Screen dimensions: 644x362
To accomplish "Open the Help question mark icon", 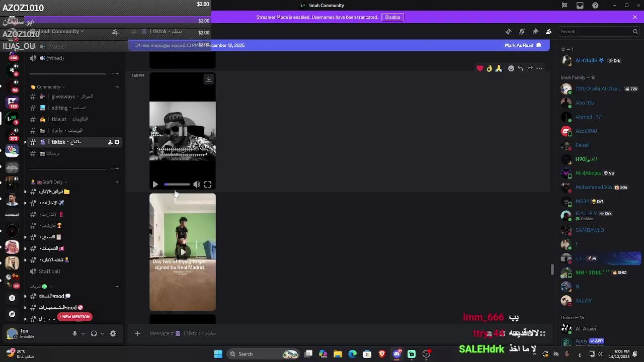I will (x=596, y=6).
